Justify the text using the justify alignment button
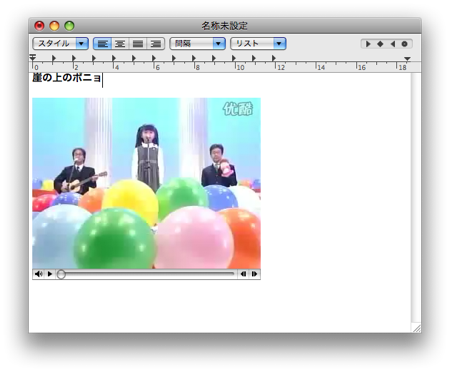450x372 pixels. coord(138,44)
